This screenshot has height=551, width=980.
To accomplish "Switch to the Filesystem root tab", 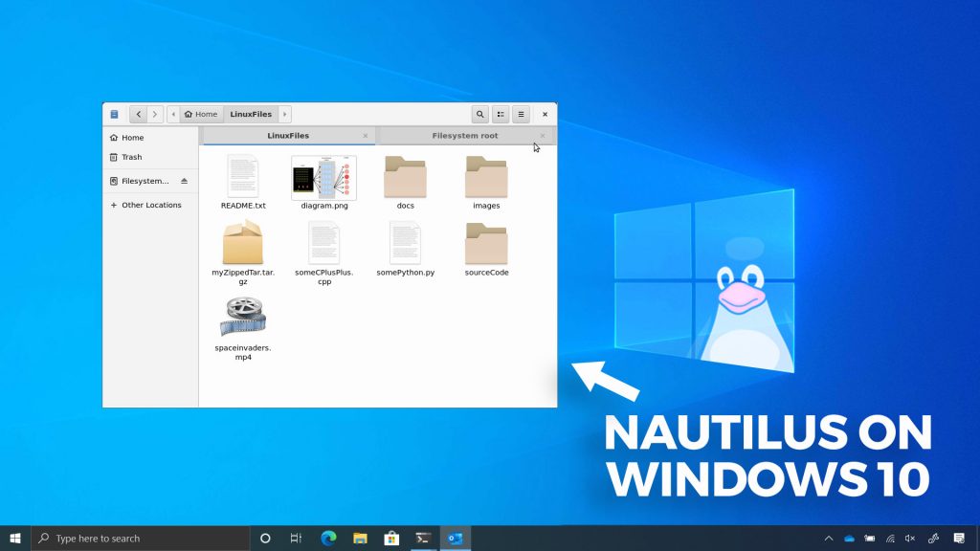I will [x=465, y=136].
